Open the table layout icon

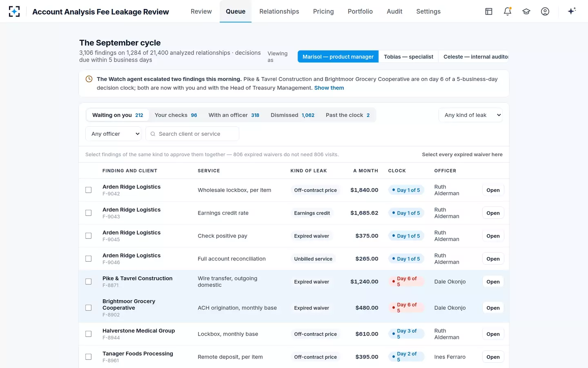pyautogui.click(x=489, y=11)
